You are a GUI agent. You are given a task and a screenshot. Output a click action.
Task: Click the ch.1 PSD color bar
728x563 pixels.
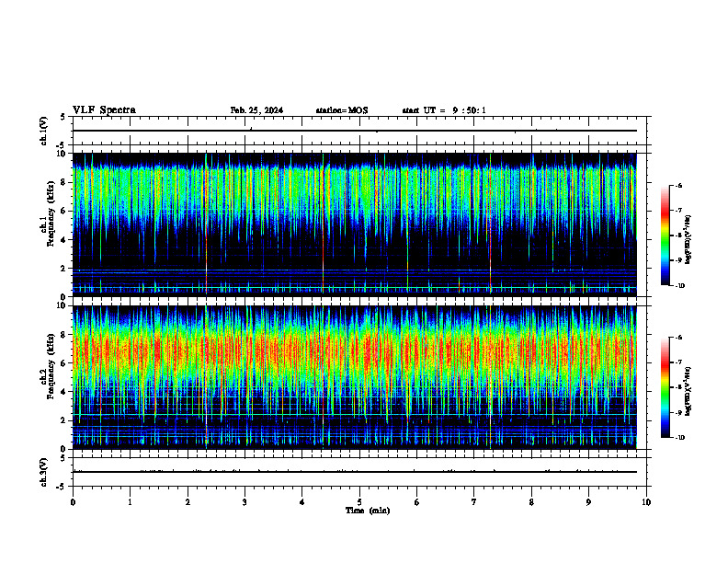(665, 236)
